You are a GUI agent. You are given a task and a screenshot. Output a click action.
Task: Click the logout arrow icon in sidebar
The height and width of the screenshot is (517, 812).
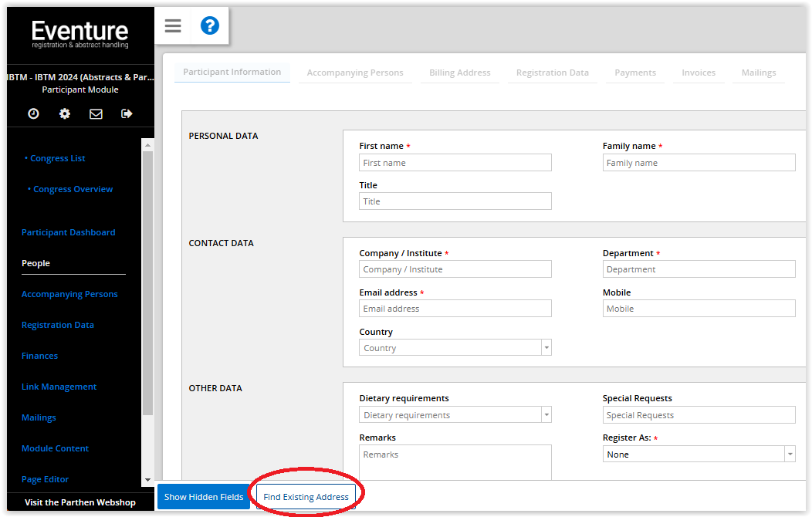127,113
